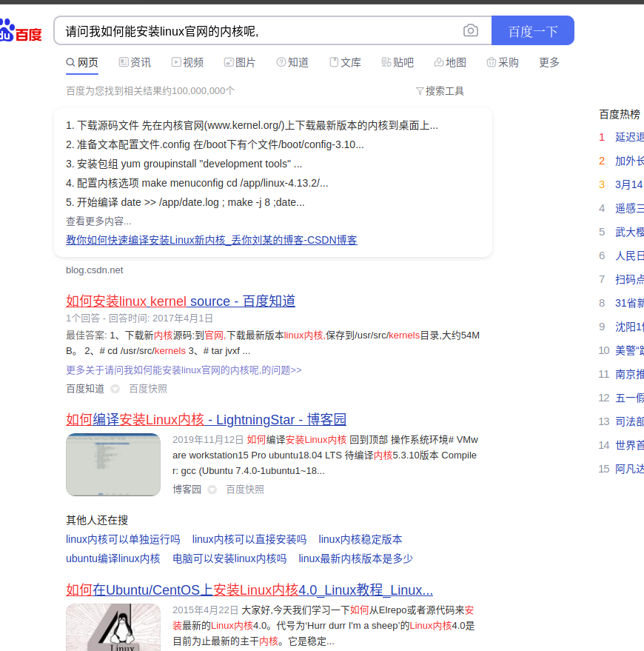Search related: linux最新内核版本是多少
Viewport: 644px width, 651px height.
coord(355,558)
